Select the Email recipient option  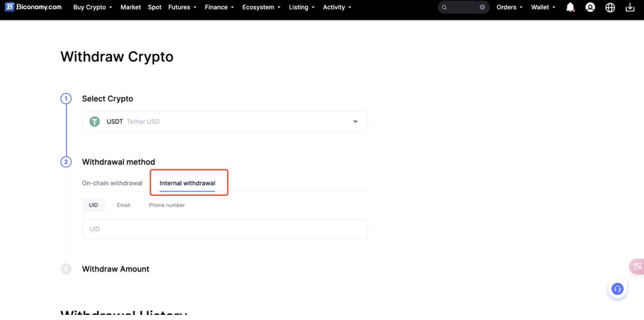click(x=123, y=205)
